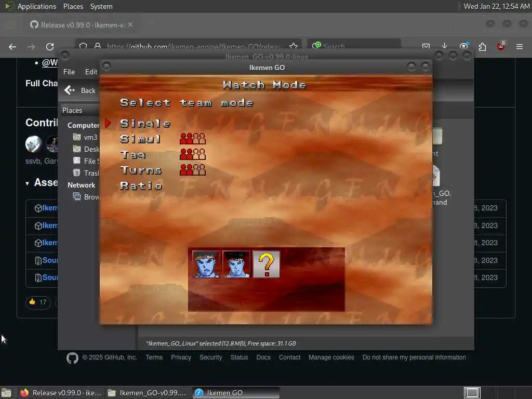This screenshot has height=399, width=532.
Task: Collapse the Assets section triangle
Action: point(27,183)
